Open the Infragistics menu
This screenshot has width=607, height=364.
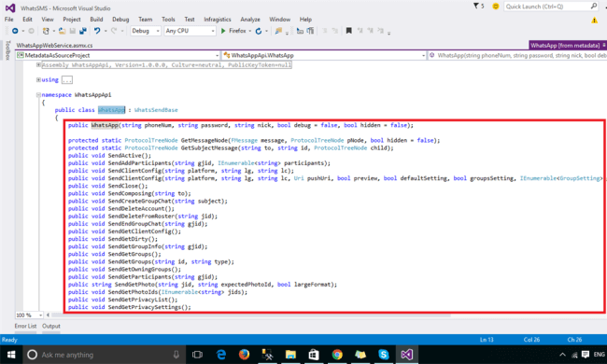[218, 20]
